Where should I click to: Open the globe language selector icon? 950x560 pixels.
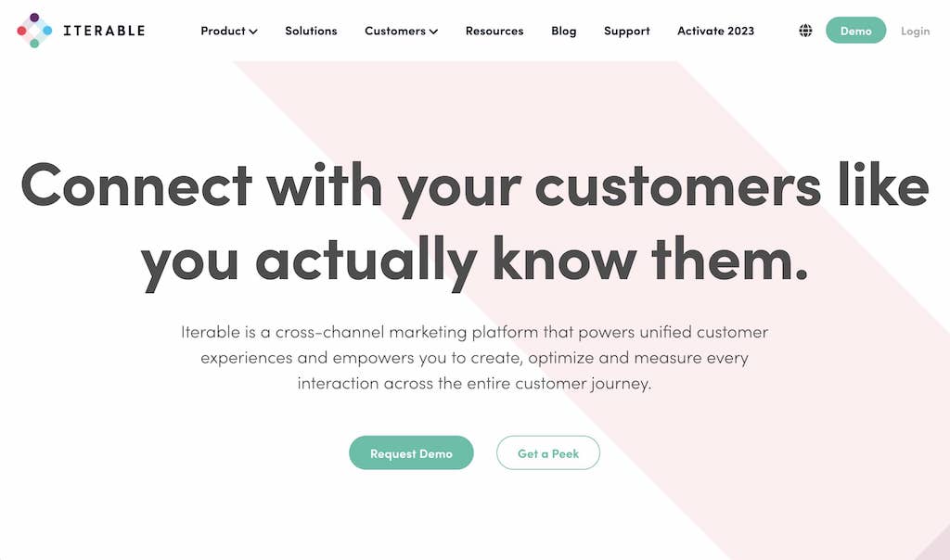pyautogui.click(x=804, y=30)
